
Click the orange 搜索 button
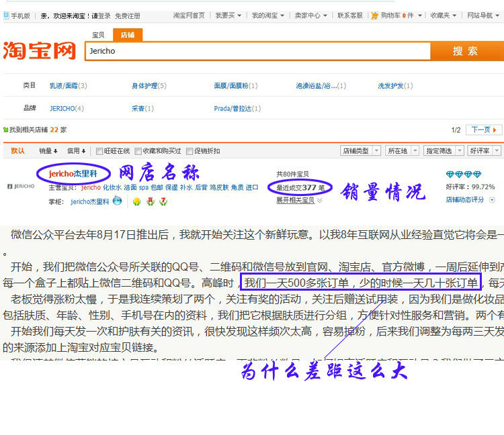[x=467, y=51]
